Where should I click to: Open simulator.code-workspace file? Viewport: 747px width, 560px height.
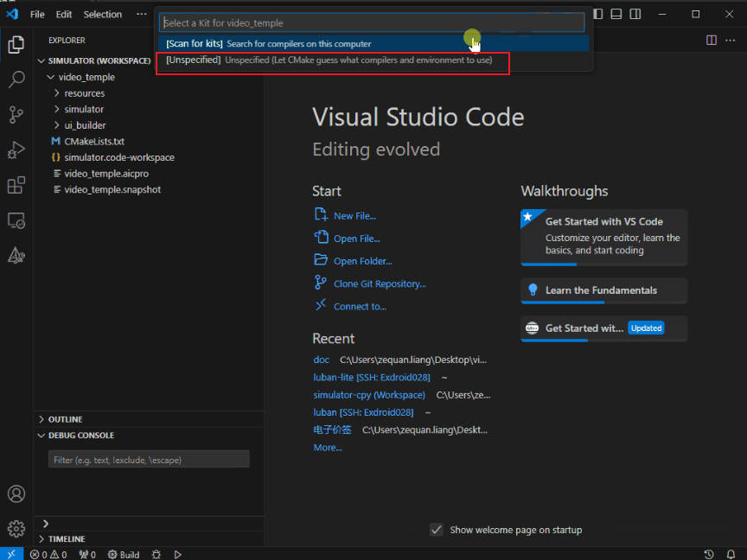coord(119,157)
